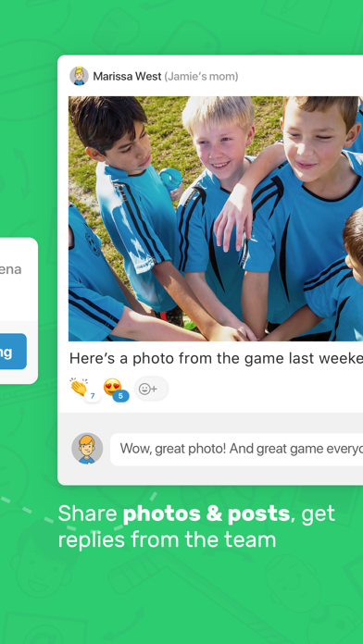This screenshot has height=644, width=363.
Task: Tap the partially visible blue button ending in "ng"
Action: (13, 352)
